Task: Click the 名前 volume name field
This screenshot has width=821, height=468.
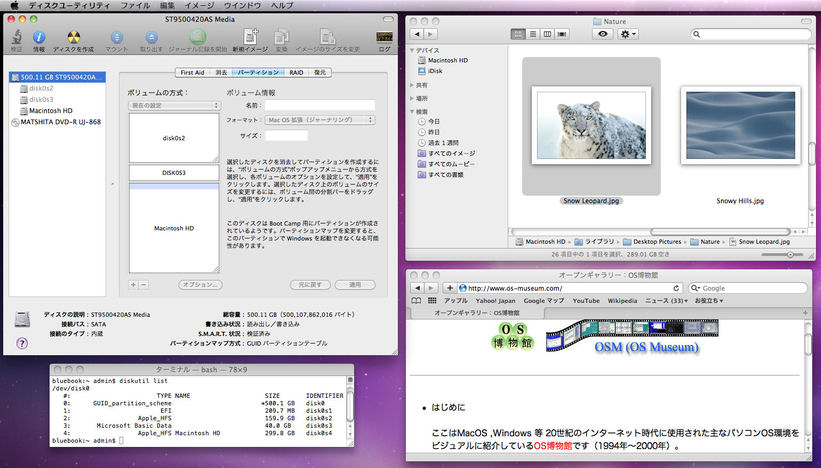Action: point(319,105)
